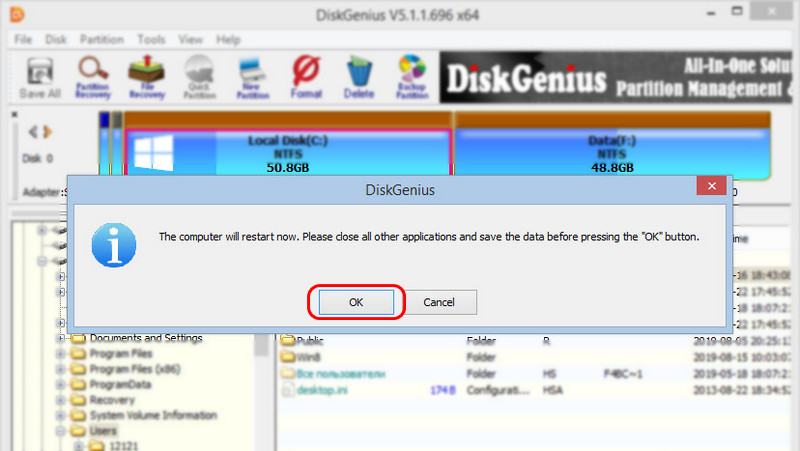Cancel the restart dialog

(x=439, y=302)
